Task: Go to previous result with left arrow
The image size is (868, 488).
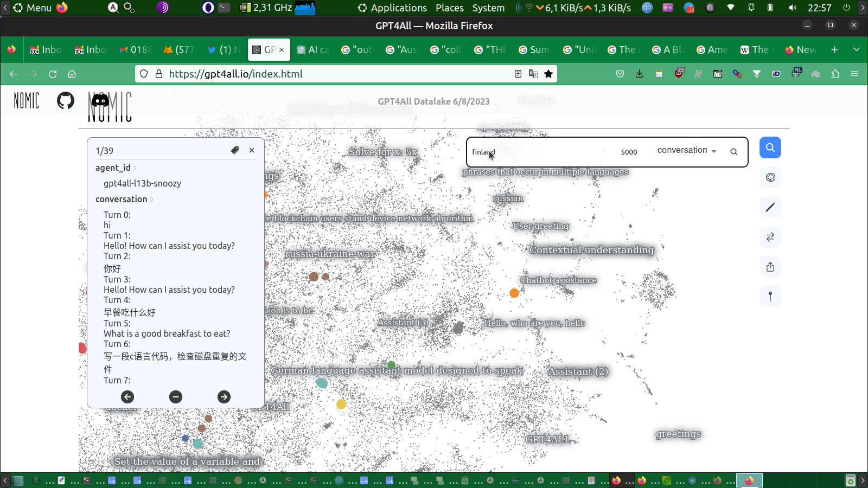Action: 127,397
